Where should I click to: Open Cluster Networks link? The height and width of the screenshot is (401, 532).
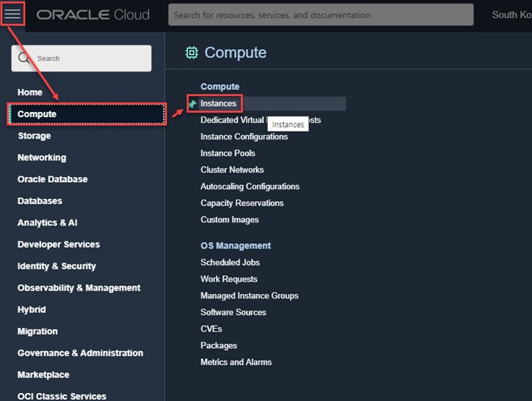point(232,170)
